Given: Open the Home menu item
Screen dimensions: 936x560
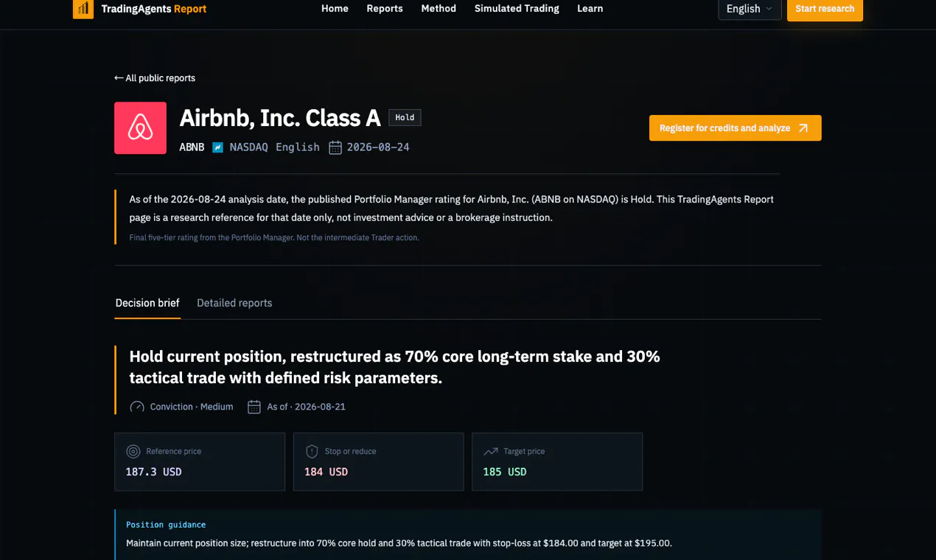Looking at the screenshot, I should (335, 9).
